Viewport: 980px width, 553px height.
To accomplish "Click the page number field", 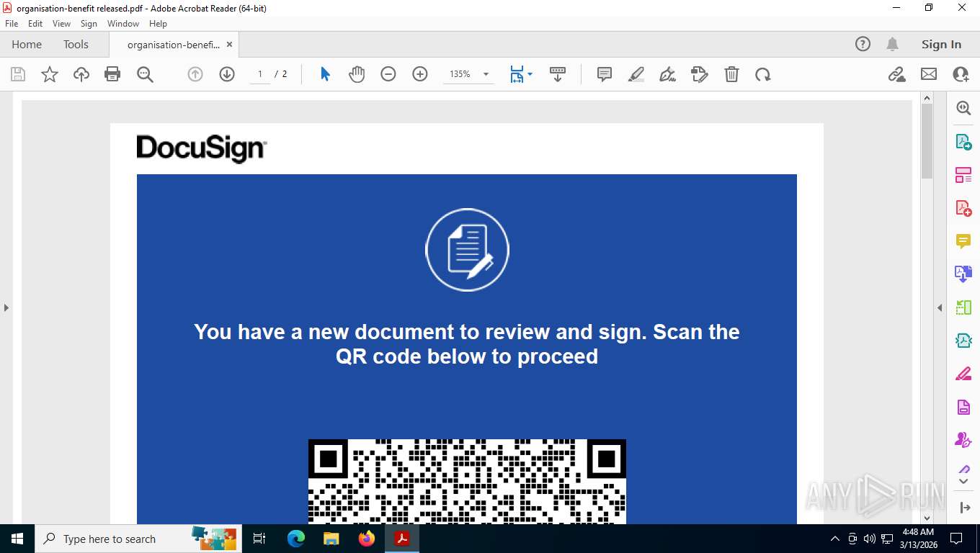I will point(260,74).
